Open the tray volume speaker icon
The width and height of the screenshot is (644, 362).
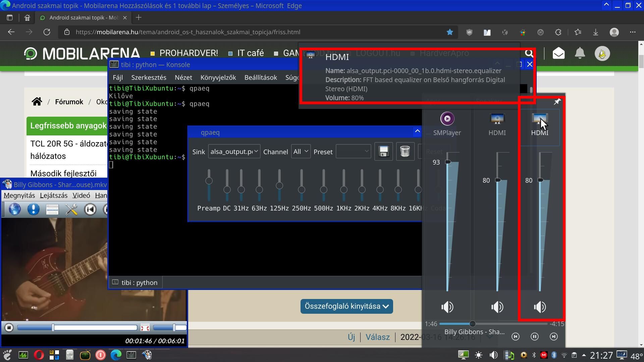(493, 355)
